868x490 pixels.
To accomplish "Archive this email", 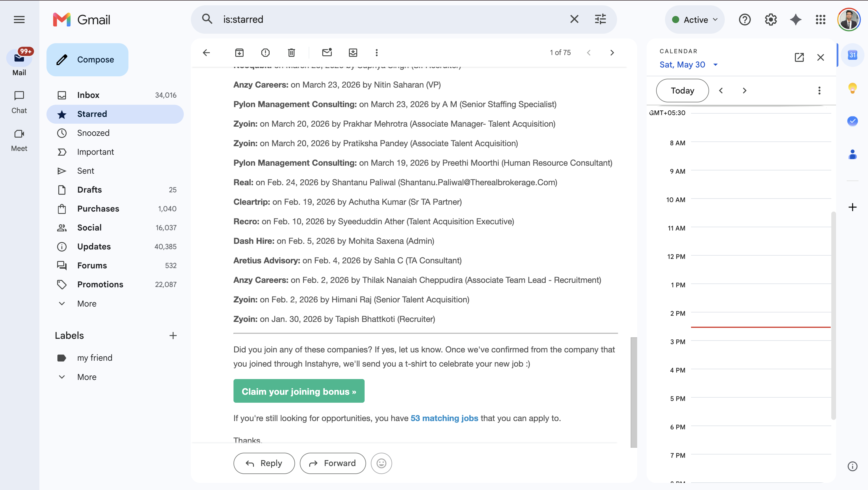I will (239, 53).
